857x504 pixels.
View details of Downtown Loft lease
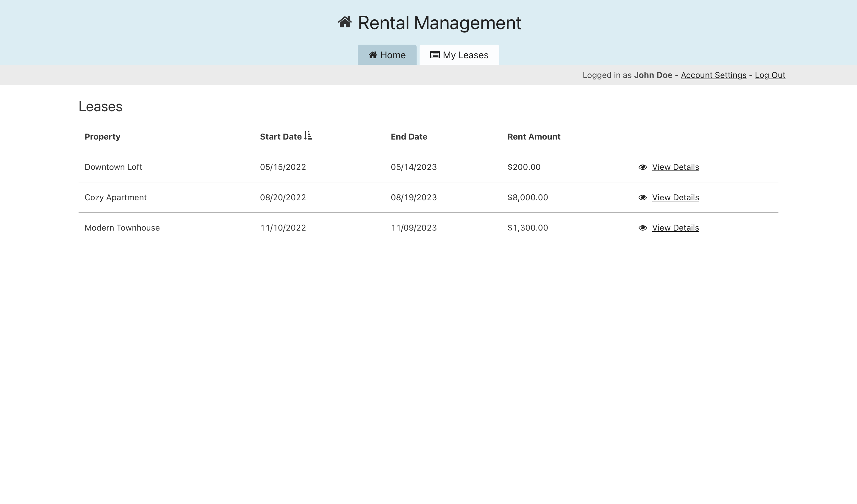click(x=675, y=167)
